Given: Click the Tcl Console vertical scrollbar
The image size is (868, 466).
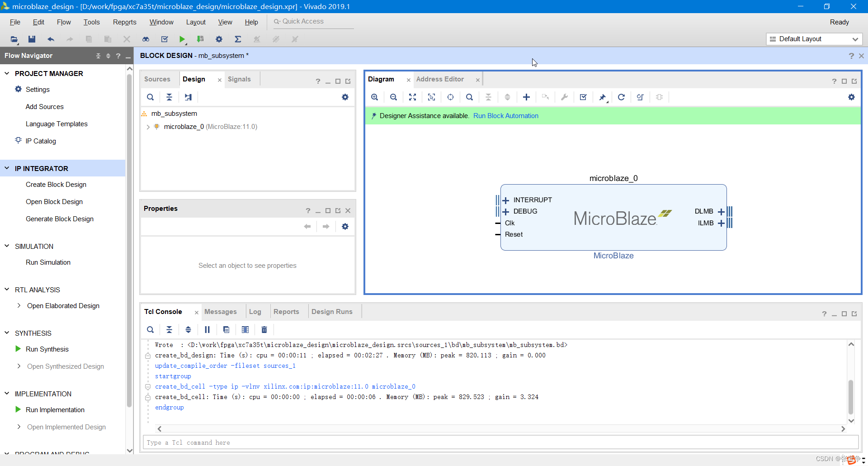Looking at the screenshot, I should 851,397.
